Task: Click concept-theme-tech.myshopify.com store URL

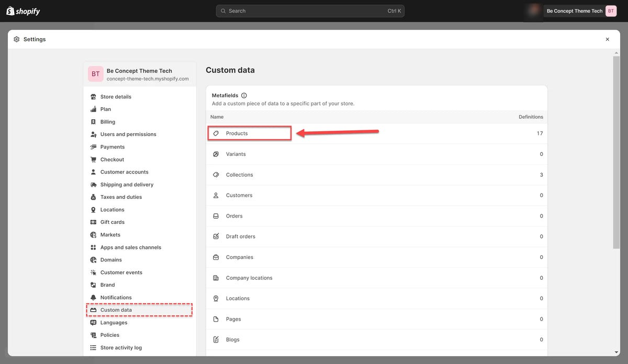Action: 148,79
